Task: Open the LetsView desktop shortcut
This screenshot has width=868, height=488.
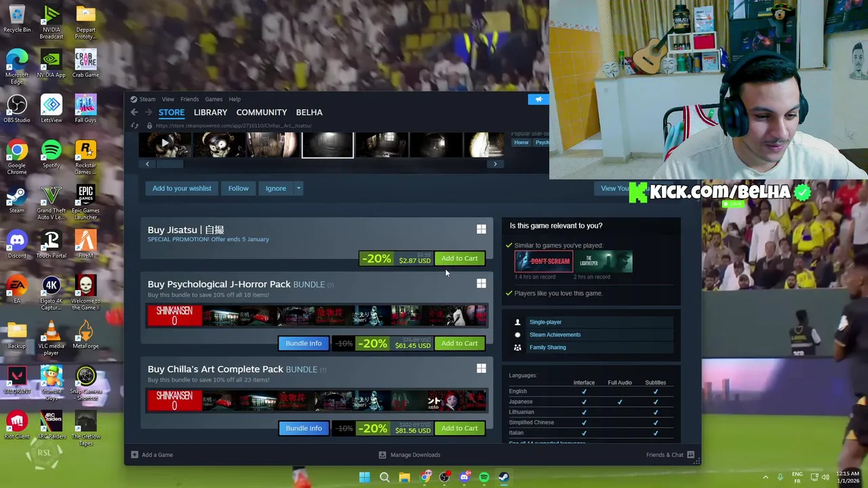Action: (x=52, y=109)
